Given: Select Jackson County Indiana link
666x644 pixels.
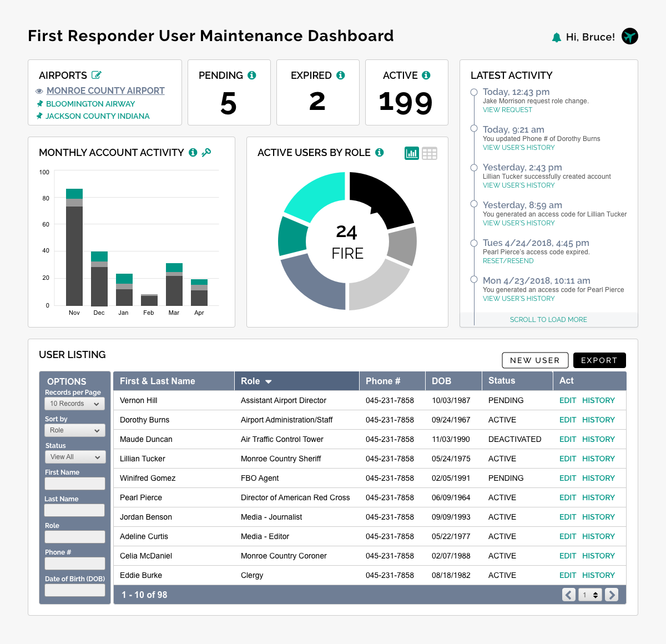Looking at the screenshot, I should pyautogui.click(x=98, y=116).
